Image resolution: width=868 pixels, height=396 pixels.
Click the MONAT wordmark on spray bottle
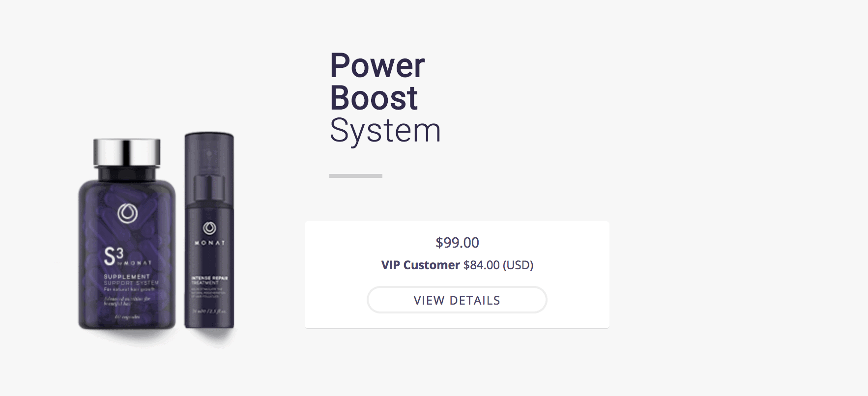(209, 243)
